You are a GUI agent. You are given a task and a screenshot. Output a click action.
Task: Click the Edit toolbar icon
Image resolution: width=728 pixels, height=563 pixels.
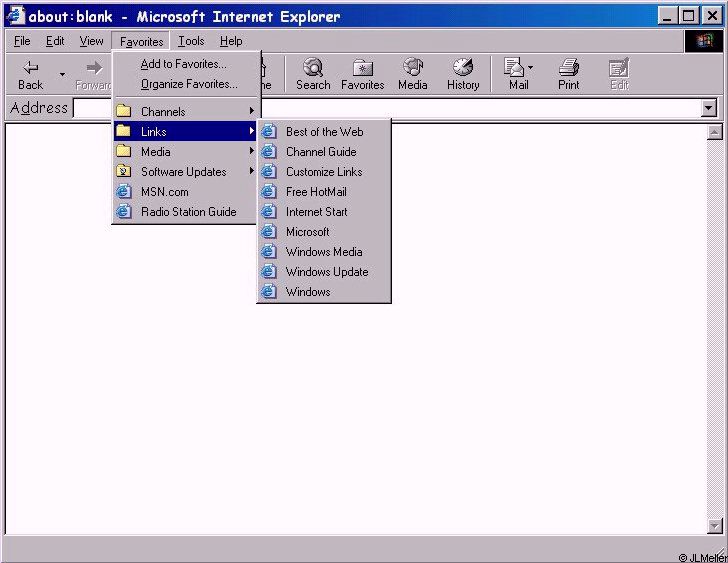pos(619,68)
